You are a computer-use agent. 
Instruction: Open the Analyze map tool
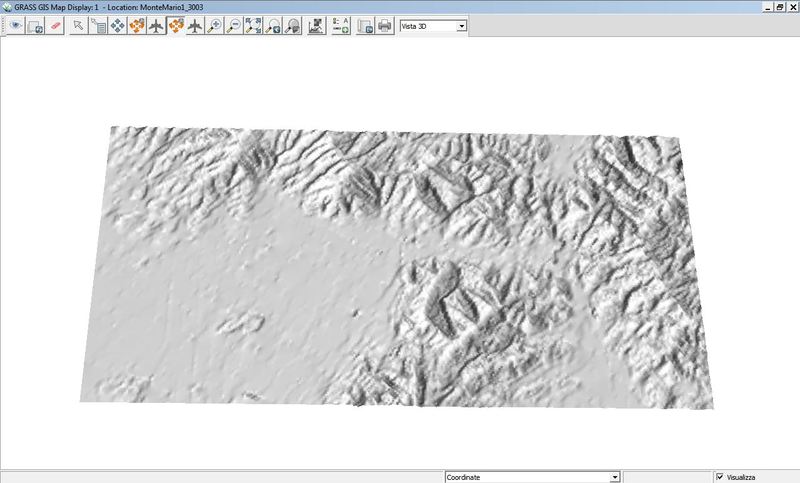pyautogui.click(x=316, y=26)
